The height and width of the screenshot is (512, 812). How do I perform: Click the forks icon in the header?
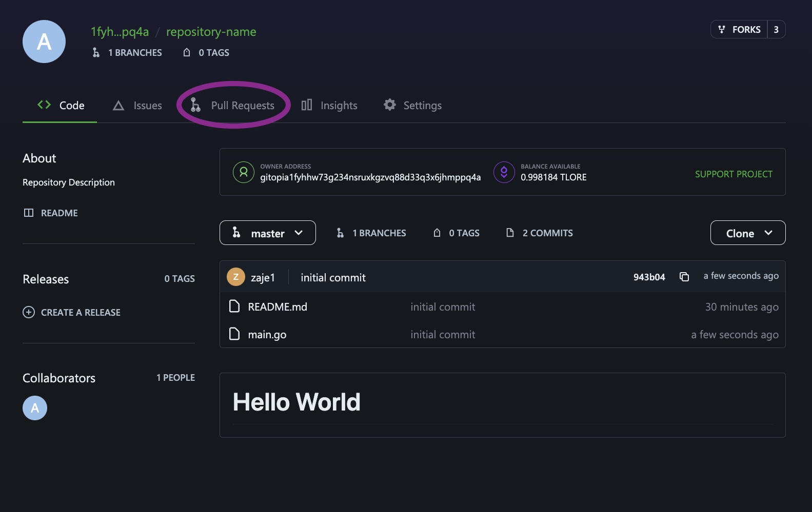[722, 29]
